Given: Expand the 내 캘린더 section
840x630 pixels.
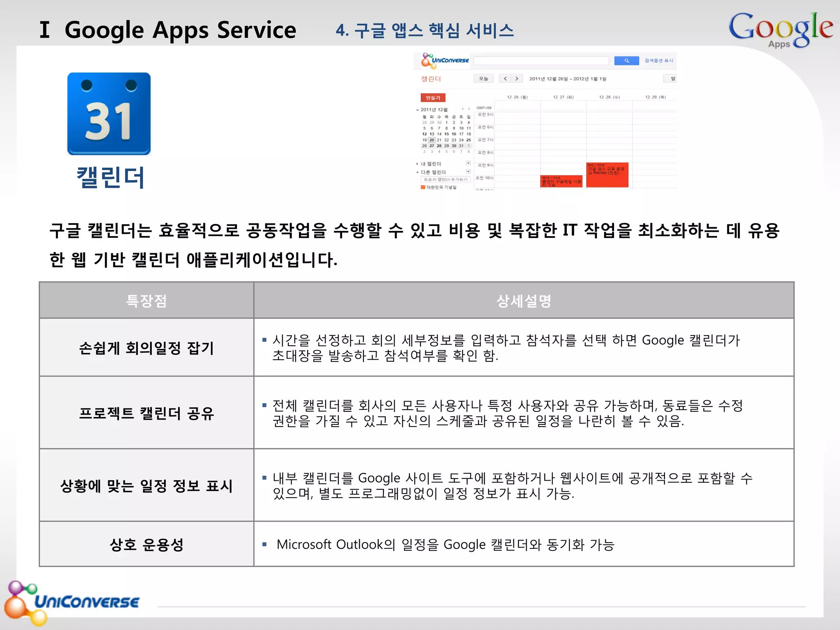Looking at the screenshot, I should coord(418,164).
